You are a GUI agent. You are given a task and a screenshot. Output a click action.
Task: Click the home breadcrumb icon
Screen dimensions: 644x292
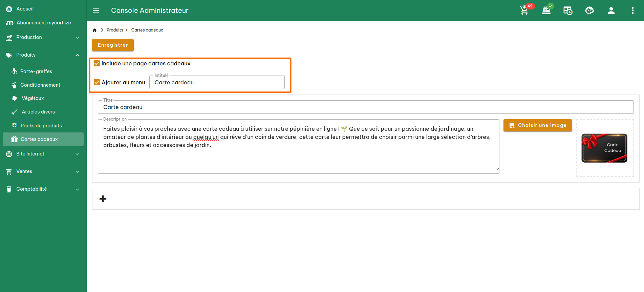pyautogui.click(x=95, y=30)
